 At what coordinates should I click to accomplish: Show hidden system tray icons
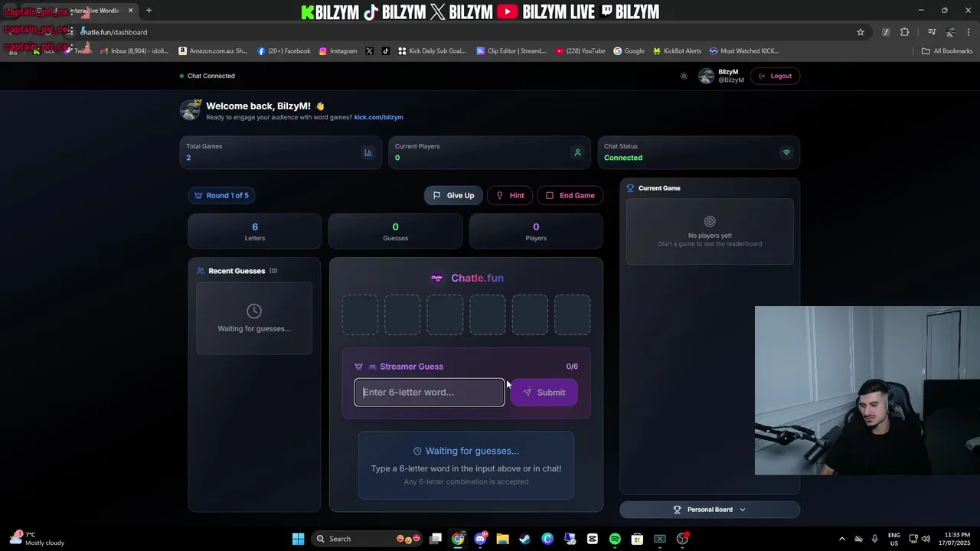click(842, 539)
